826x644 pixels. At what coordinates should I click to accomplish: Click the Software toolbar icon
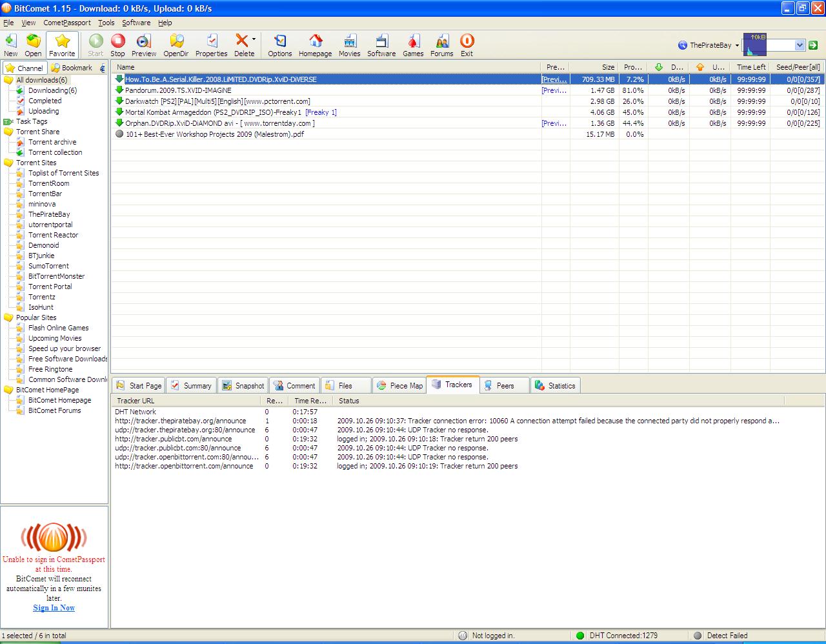click(x=381, y=45)
